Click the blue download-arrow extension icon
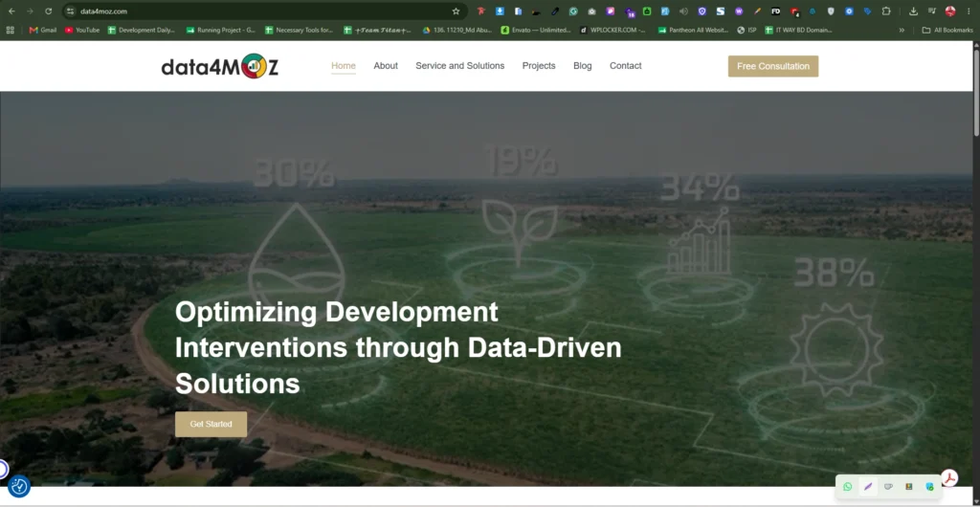980x507 pixels. tap(500, 11)
